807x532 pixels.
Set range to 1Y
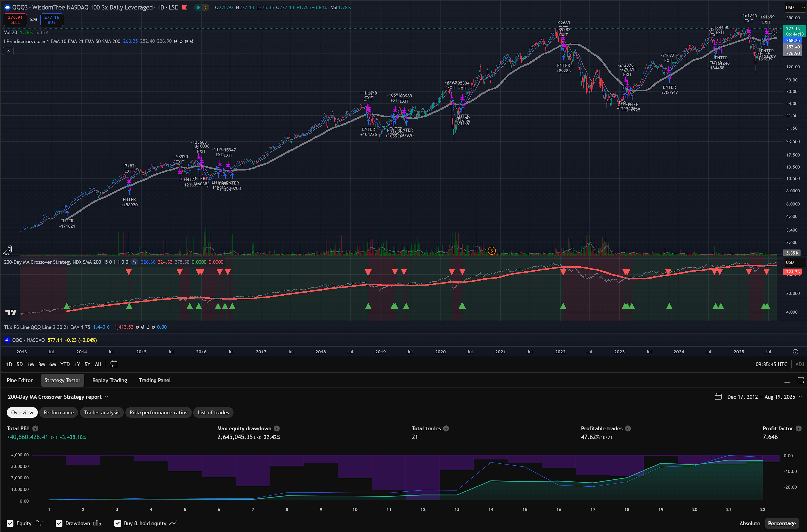[x=77, y=364]
